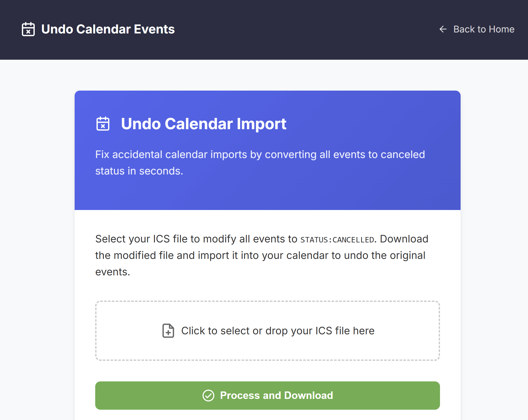Go back using the Back to Home link
Viewport: 528px width, 420px height.
coord(477,29)
